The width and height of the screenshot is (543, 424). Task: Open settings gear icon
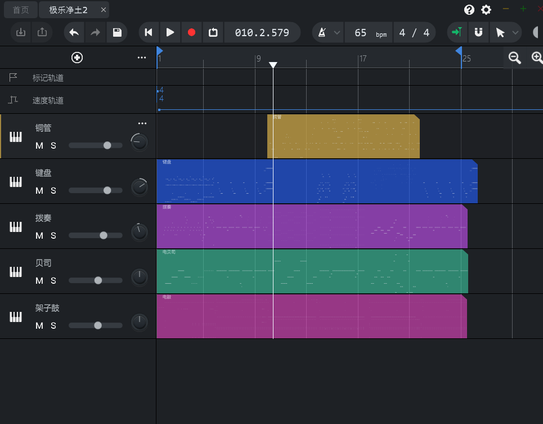coord(486,10)
